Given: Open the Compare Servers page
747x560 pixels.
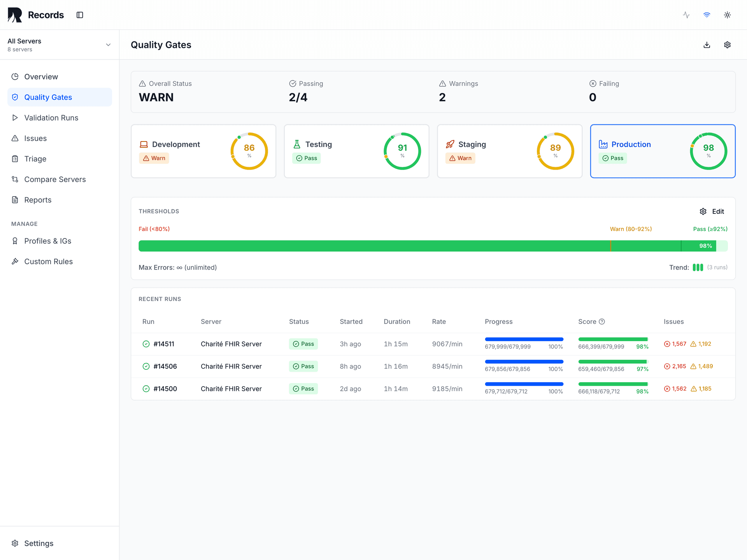Looking at the screenshot, I should click(x=55, y=179).
